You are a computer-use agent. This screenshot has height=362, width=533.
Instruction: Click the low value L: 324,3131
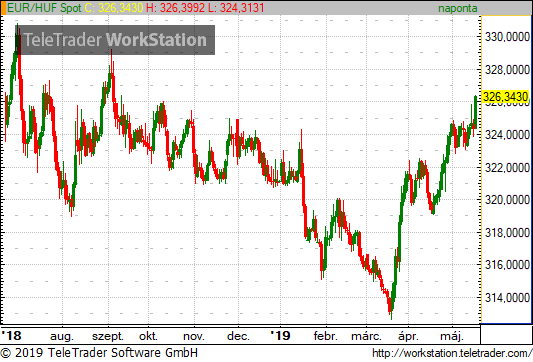[x=236, y=8]
